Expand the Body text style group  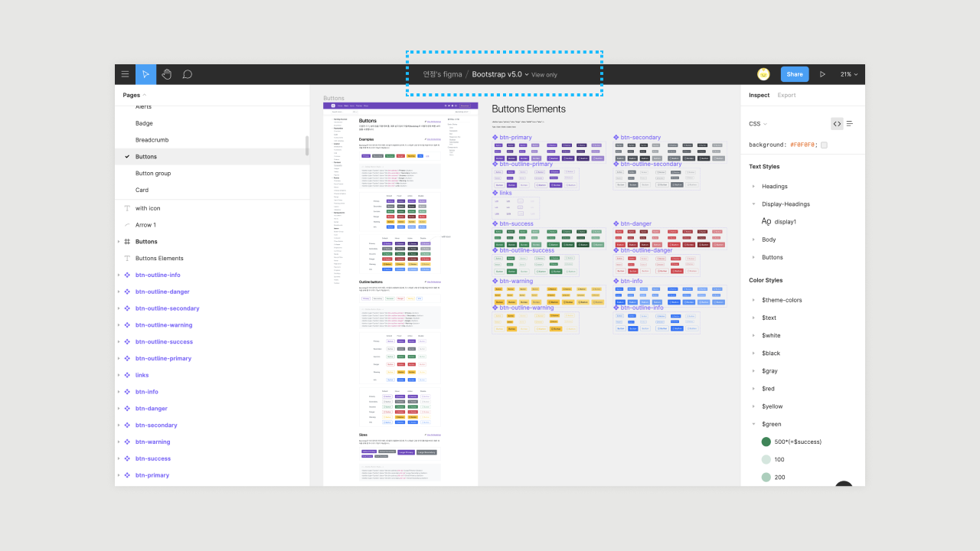point(753,240)
